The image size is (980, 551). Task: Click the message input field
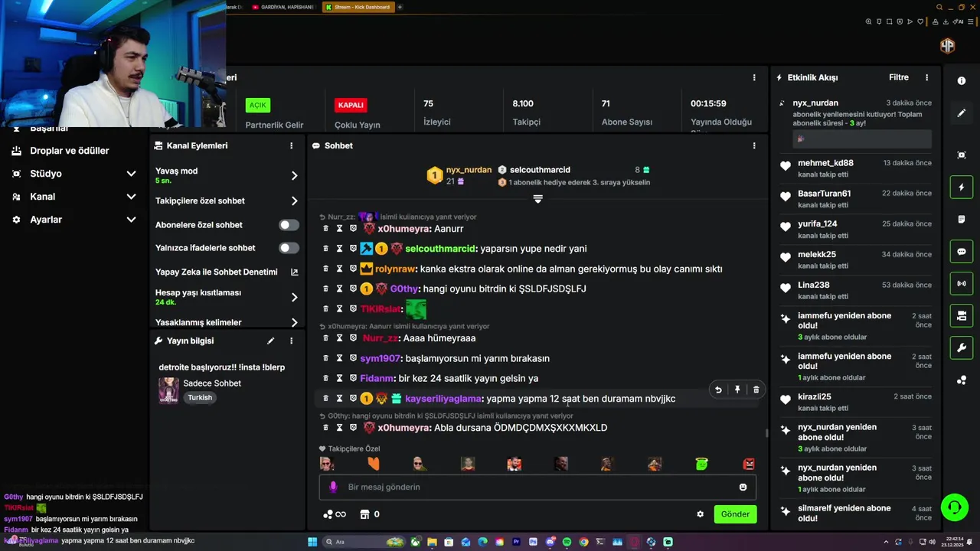pos(537,487)
